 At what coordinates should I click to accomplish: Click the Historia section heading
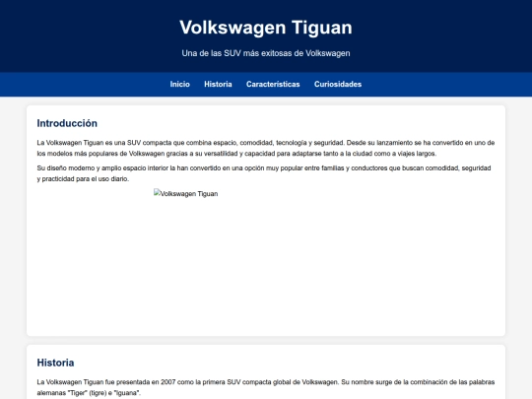click(x=55, y=363)
